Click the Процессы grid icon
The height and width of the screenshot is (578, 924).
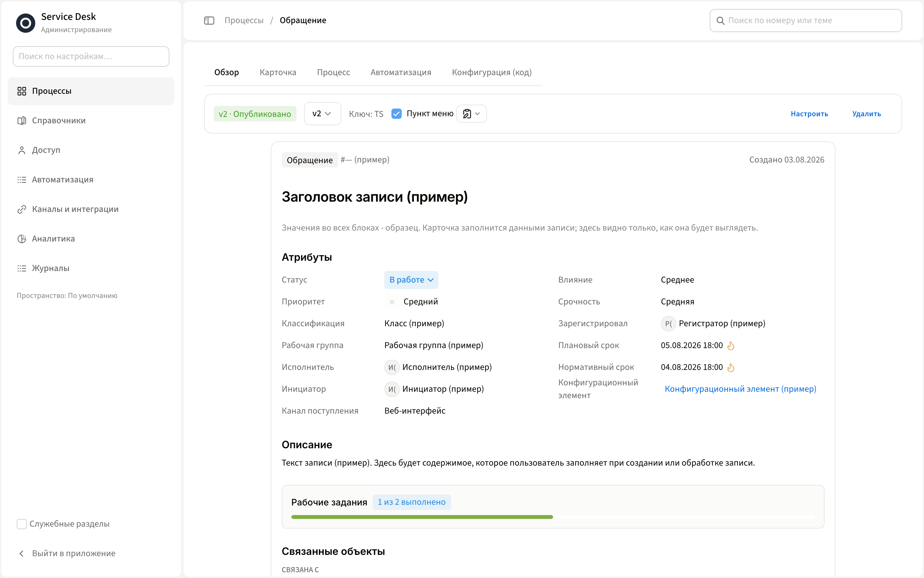tap(22, 91)
